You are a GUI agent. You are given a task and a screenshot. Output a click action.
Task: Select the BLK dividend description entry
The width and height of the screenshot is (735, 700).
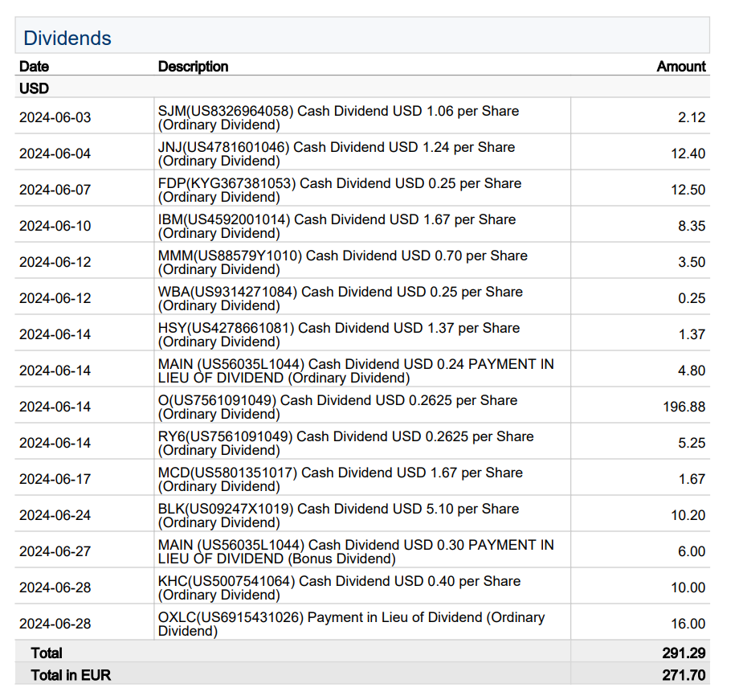(338, 515)
